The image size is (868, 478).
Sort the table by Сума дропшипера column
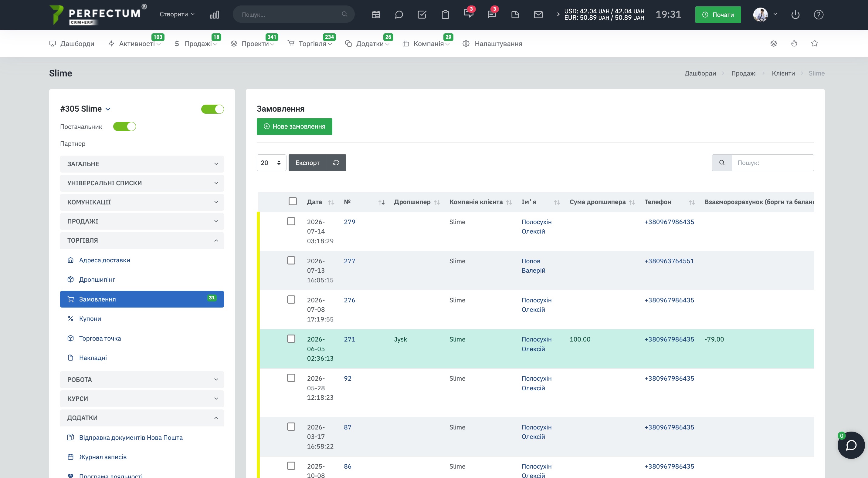click(x=602, y=202)
